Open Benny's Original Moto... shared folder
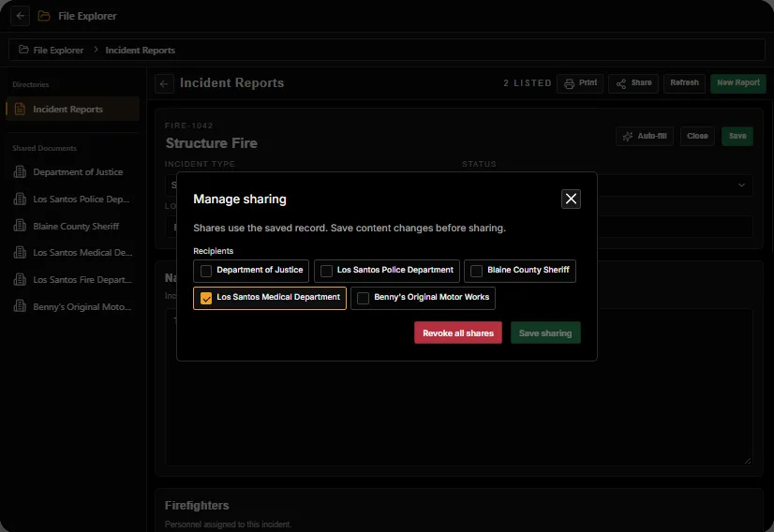Image resolution: width=774 pixels, height=532 pixels. [72, 306]
